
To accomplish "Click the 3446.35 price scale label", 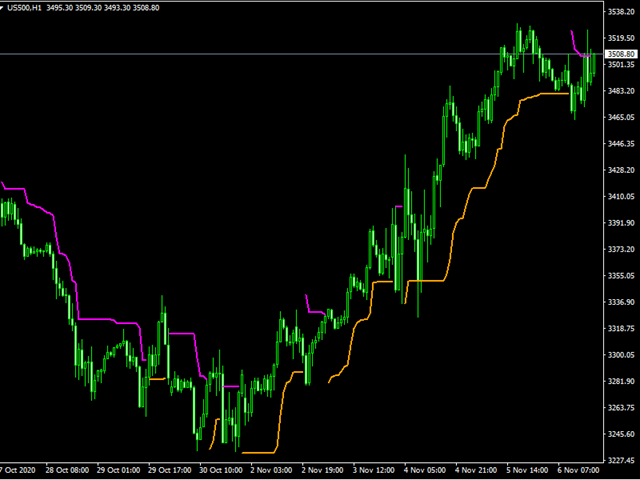I will [621, 144].
